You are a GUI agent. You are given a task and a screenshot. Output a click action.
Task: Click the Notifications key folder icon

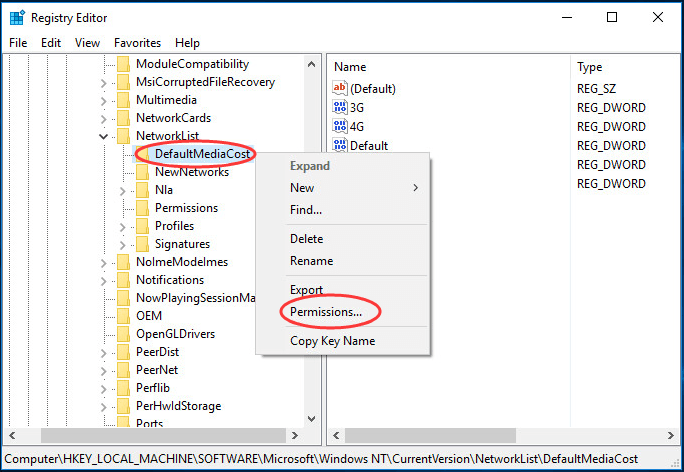(x=123, y=280)
